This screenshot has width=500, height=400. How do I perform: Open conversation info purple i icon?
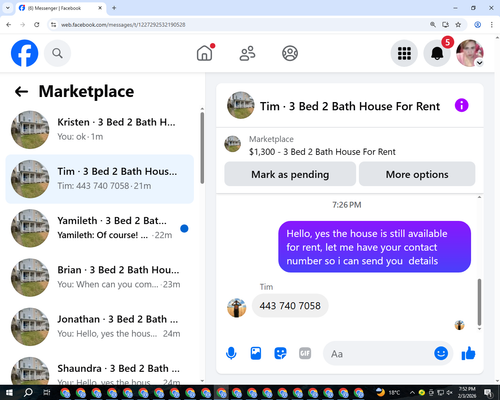[x=462, y=106]
